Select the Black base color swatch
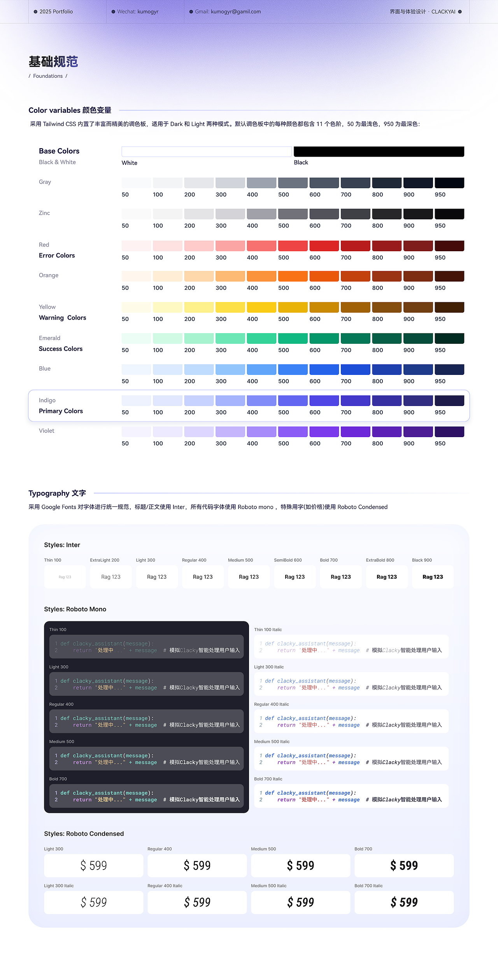The width and height of the screenshot is (498, 980). [x=379, y=152]
